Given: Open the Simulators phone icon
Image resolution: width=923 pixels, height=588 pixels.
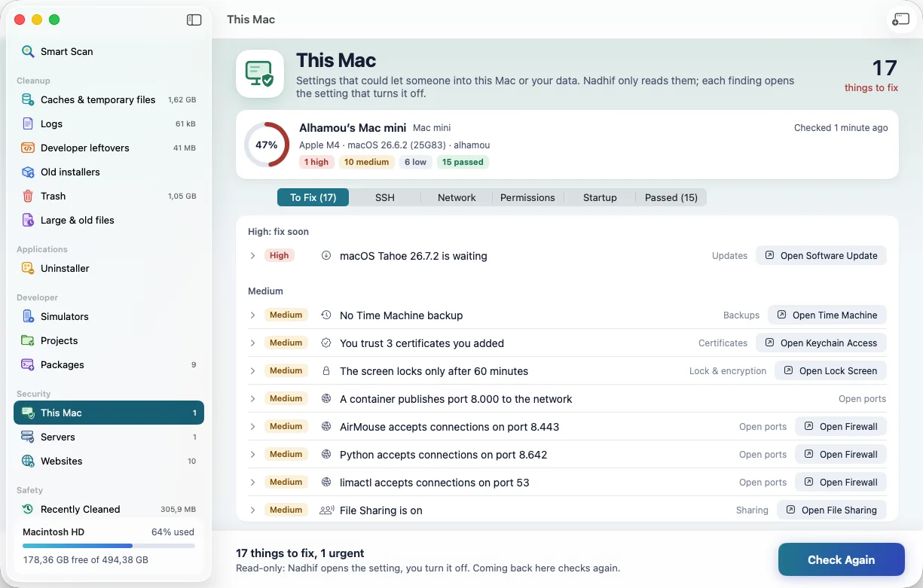Looking at the screenshot, I should tap(28, 316).
